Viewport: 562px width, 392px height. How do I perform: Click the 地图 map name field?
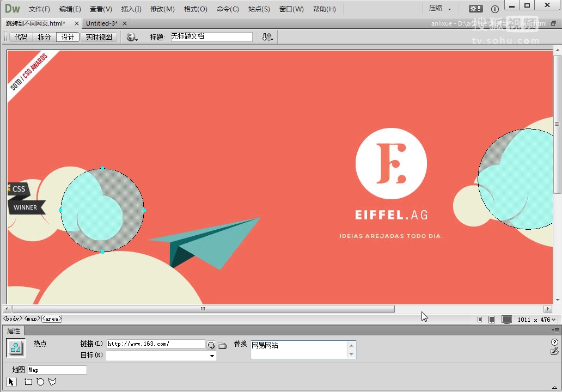(x=57, y=370)
